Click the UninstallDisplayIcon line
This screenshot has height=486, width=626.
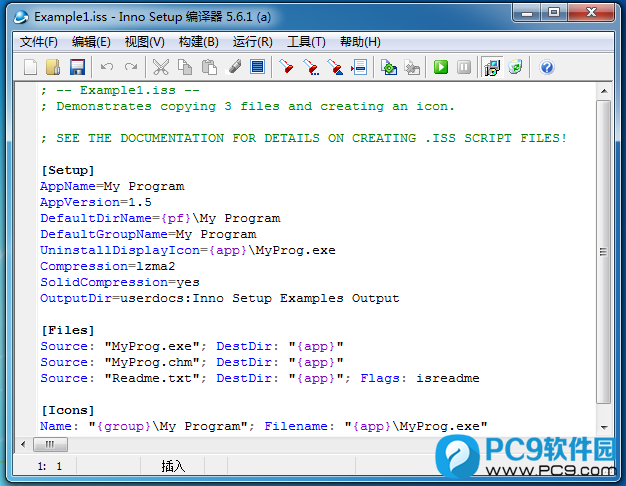click(188, 250)
